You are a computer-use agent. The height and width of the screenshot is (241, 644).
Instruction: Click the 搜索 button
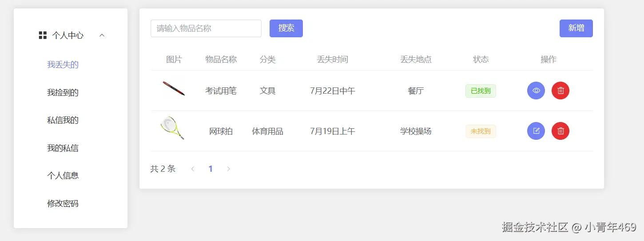(286, 28)
